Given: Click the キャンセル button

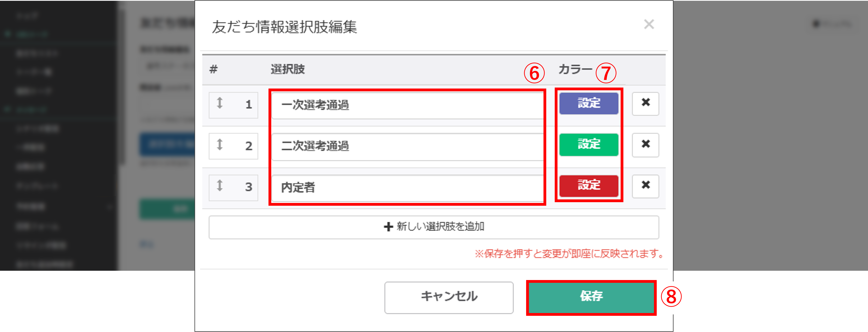Looking at the screenshot, I should click(449, 297).
